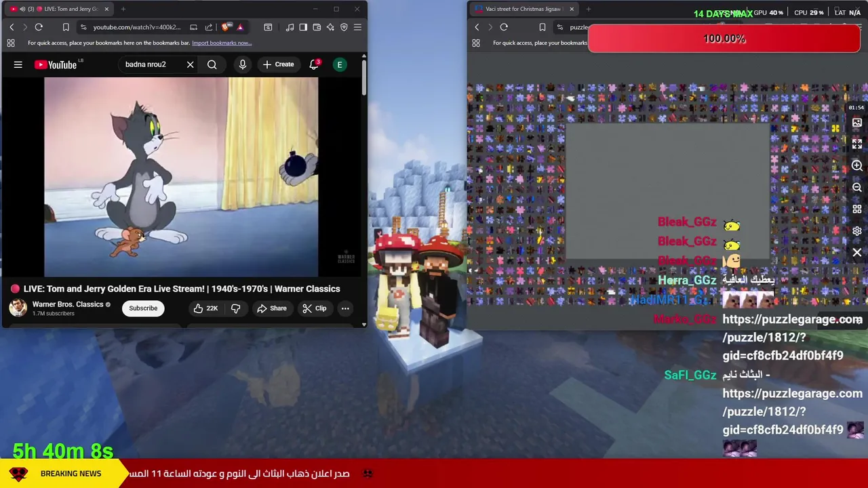Screen dimensions: 868x488
Task: Open the Warner Bros. Classics channel avatar
Action: click(18, 308)
